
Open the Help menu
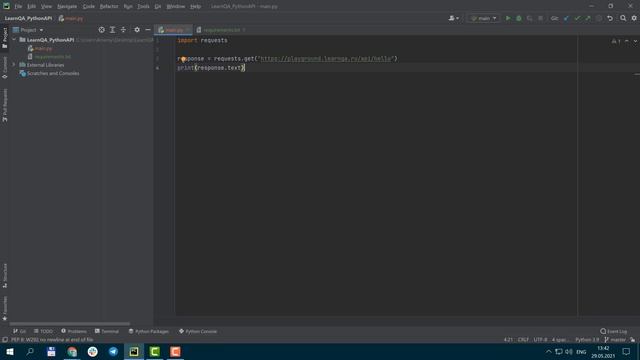tap(196, 6)
